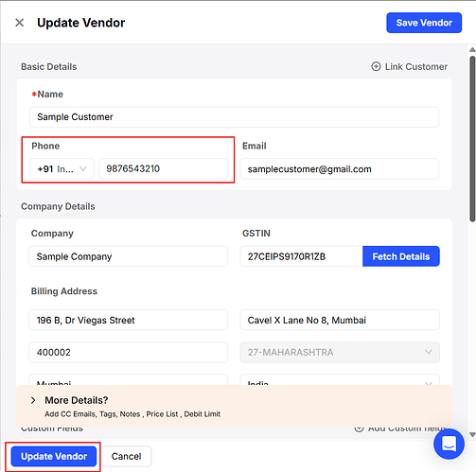Click the chevron icon beside More Details
Image resolution: width=476 pixels, height=472 pixels.
[33, 400]
